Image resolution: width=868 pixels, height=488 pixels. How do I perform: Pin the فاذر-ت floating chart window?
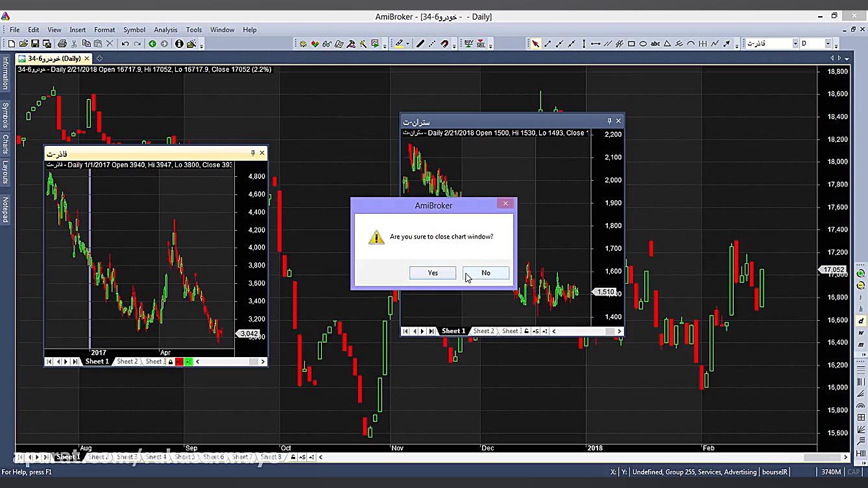[252, 153]
